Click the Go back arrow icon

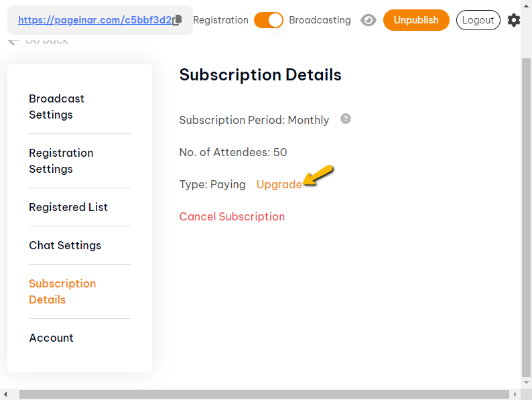click(13, 42)
